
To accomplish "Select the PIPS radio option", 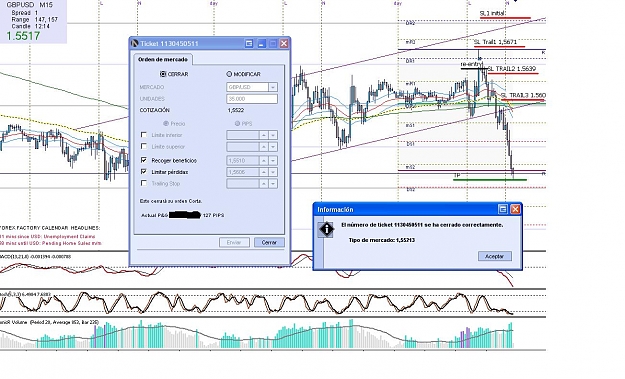I will pos(238,124).
